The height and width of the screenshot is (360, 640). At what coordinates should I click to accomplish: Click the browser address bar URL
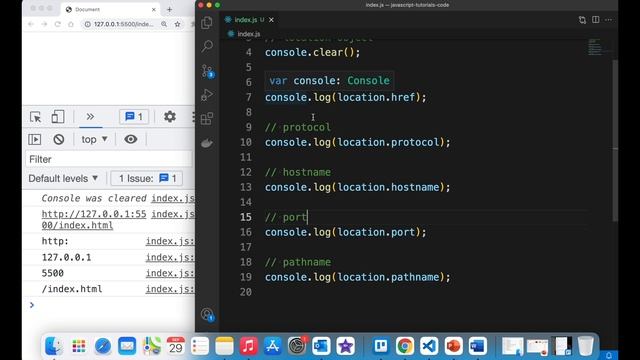click(124, 24)
